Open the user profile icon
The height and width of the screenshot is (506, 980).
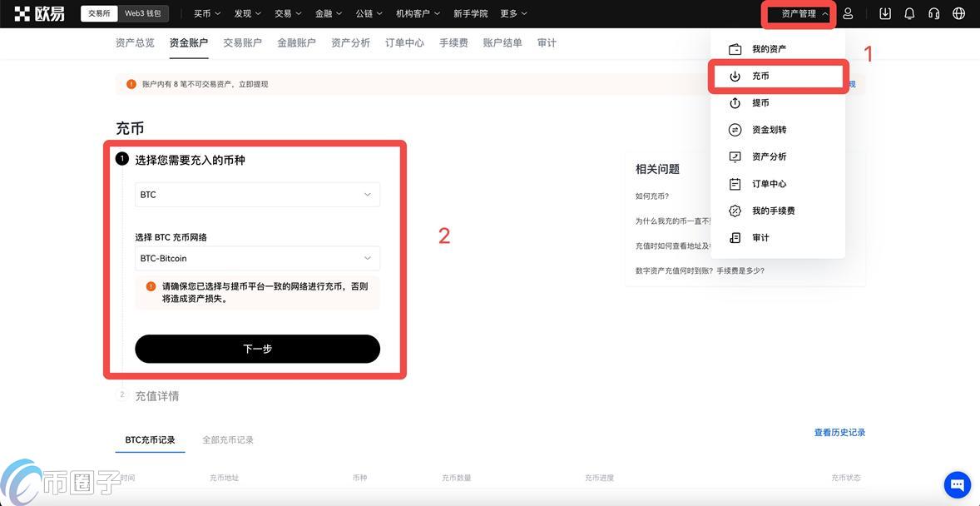click(x=848, y=13)
